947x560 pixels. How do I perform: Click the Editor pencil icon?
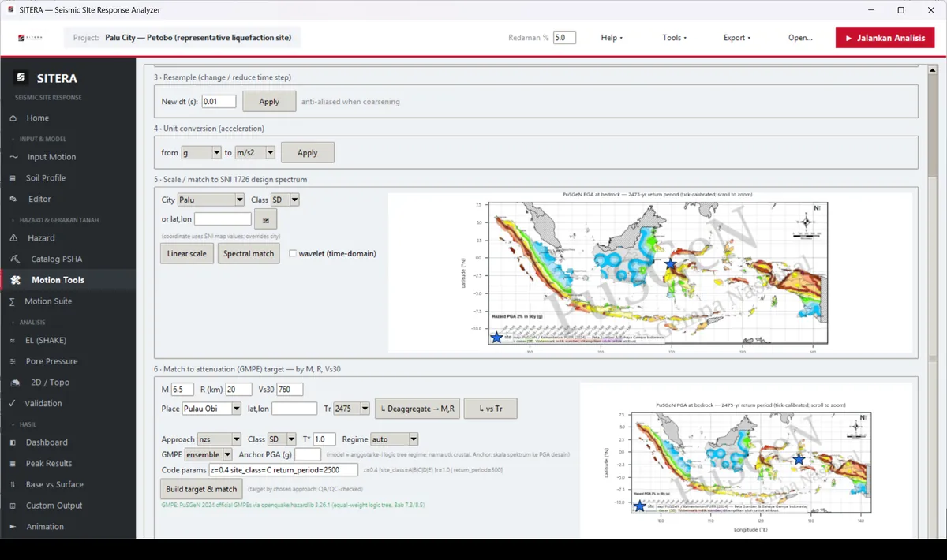[13, 200]
